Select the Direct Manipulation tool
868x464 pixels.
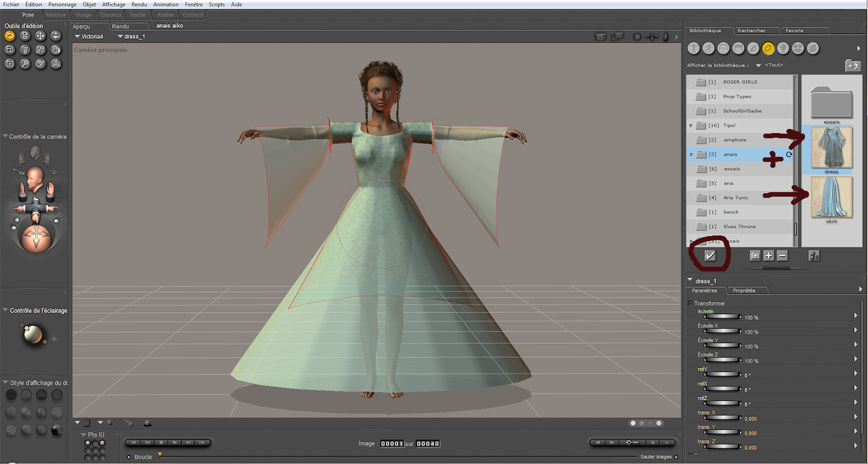tap(56, 64)
